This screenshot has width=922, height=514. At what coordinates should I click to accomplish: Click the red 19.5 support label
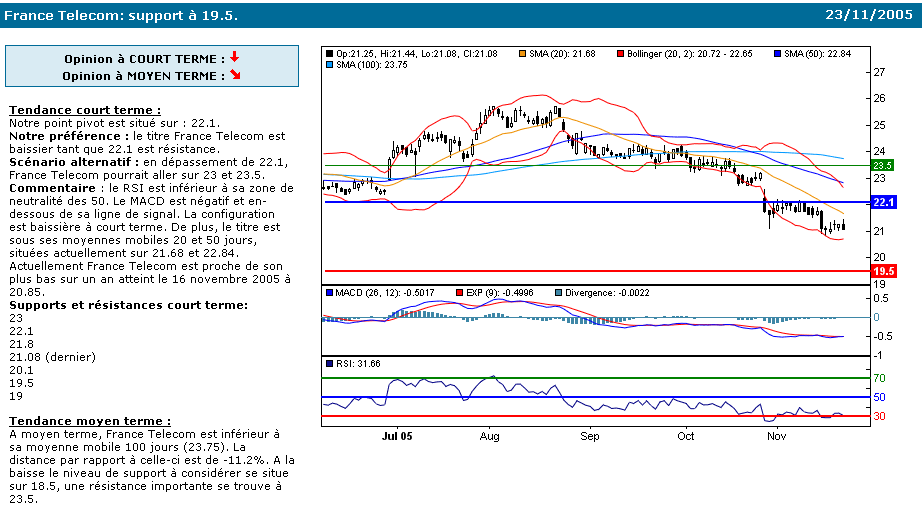tap(883, 271)
